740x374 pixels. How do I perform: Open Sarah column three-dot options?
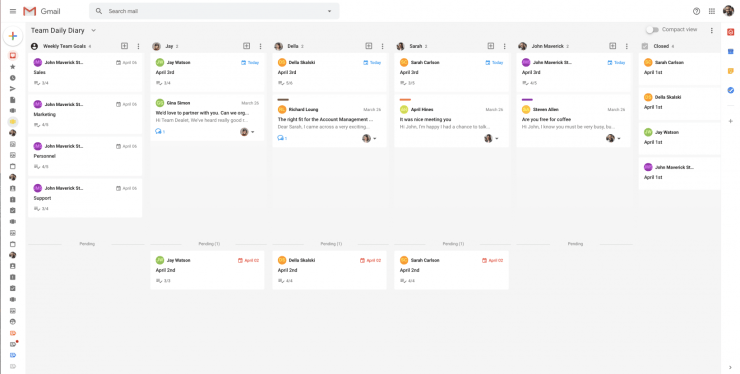click(505, 46)
